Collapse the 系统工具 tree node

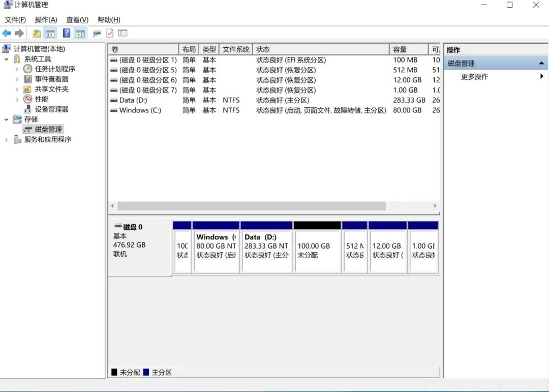(x=6, y=58)
